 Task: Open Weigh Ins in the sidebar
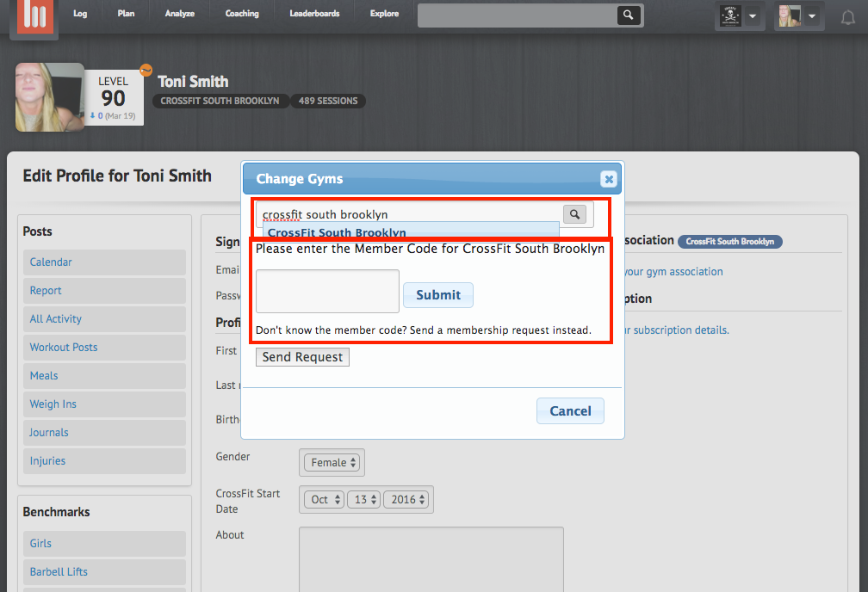pyautogui.click(x=105, y=404)
